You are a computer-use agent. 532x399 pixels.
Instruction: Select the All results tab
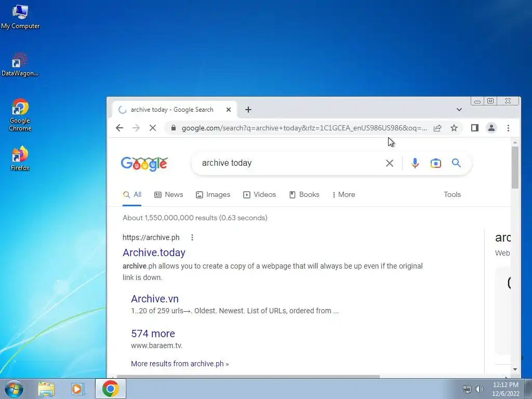pyautogui.click(x=132, y=195)
